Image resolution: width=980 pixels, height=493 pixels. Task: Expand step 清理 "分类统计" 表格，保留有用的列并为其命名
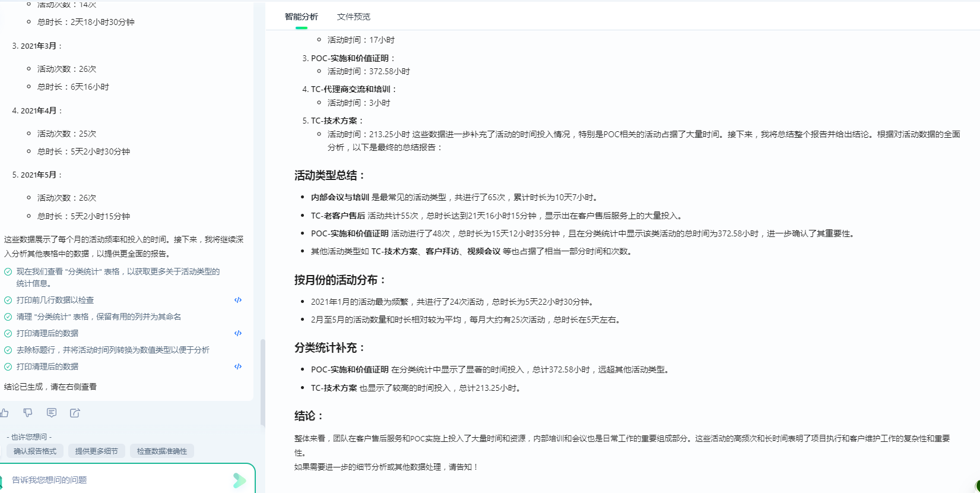tap(99, 317)
